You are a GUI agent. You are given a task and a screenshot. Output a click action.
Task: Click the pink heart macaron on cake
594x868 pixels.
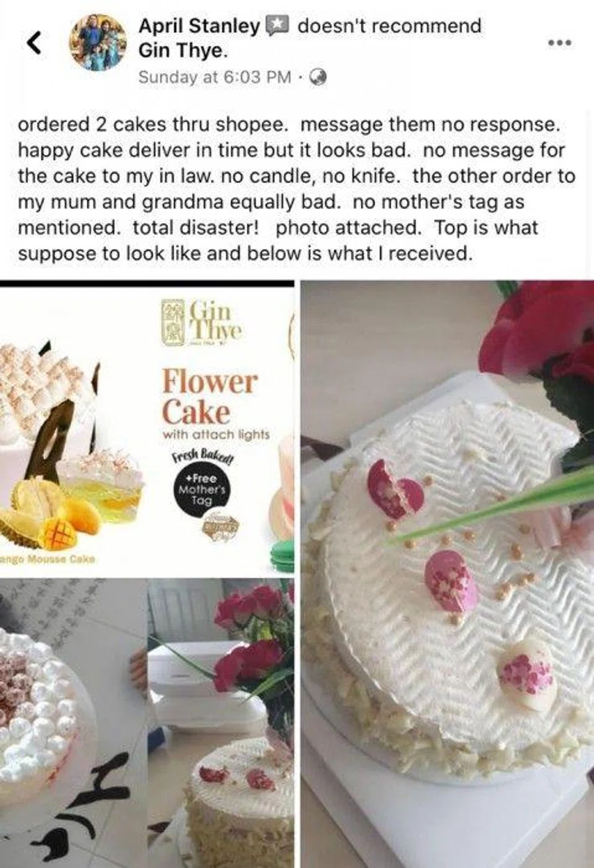(x=395, y=489)
